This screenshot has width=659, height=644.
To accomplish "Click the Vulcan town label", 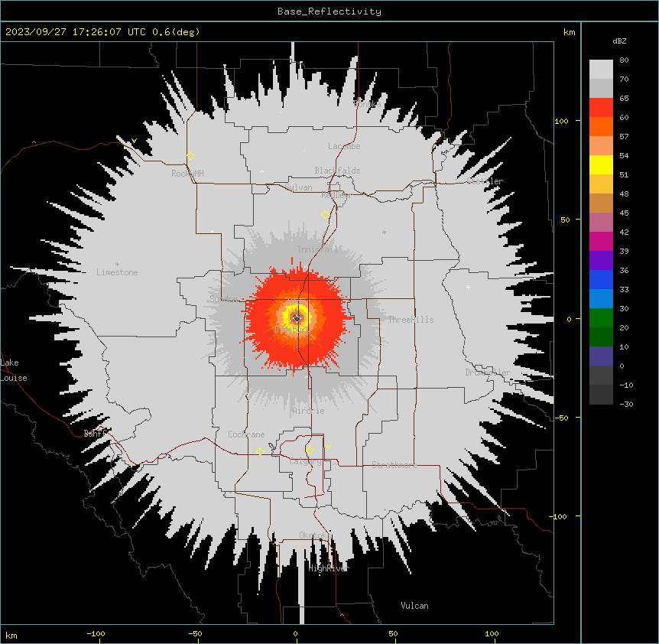I will [415, 606].
